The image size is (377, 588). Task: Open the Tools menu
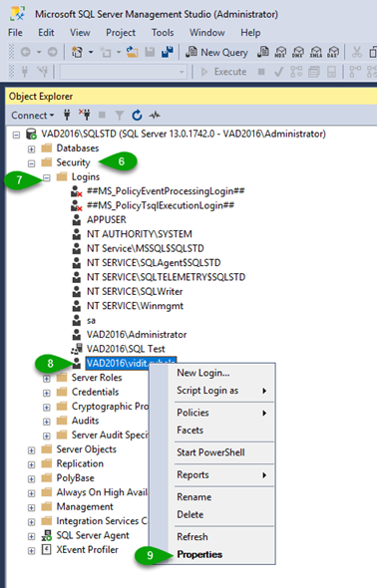pyautogui.click(x=163, y=33)
